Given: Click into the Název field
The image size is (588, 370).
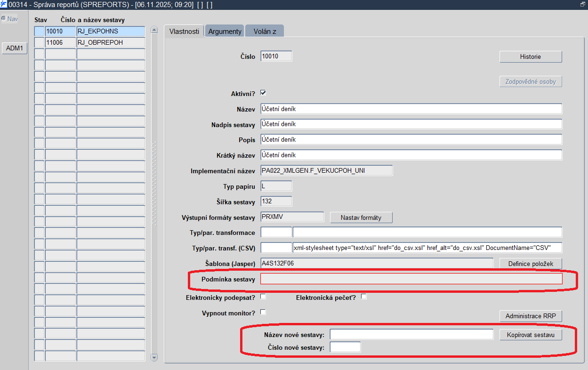Looking at the screenshot, I should 411,109.
